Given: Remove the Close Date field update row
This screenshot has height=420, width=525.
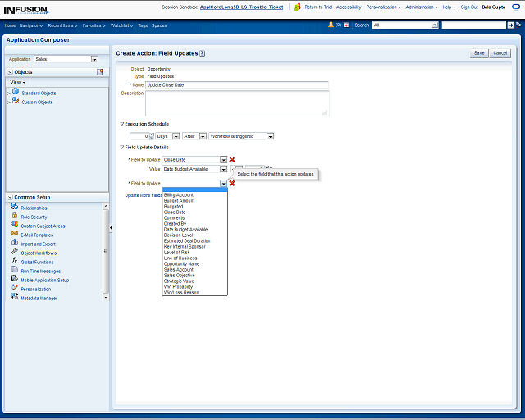Looking at the screenshot, I should [232, 159].
